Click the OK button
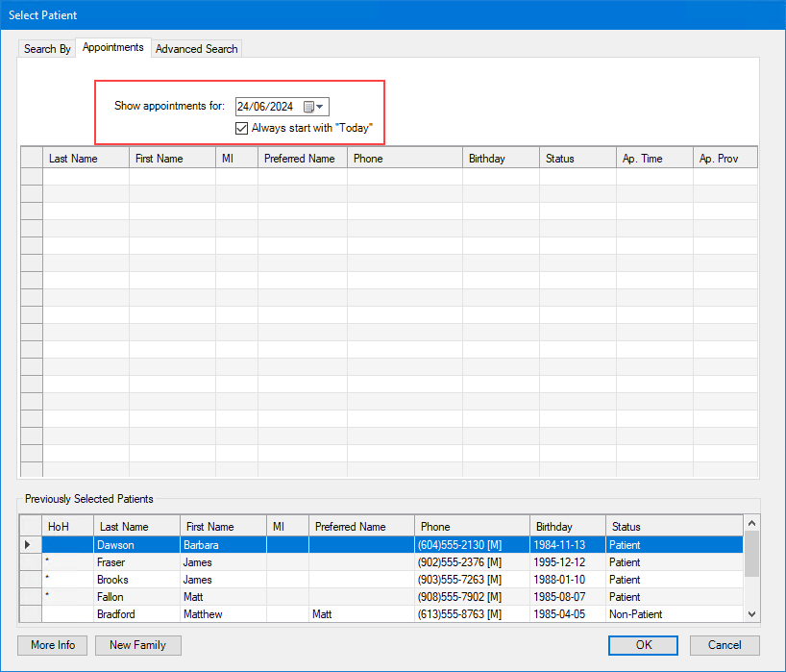 click(643, 645)
